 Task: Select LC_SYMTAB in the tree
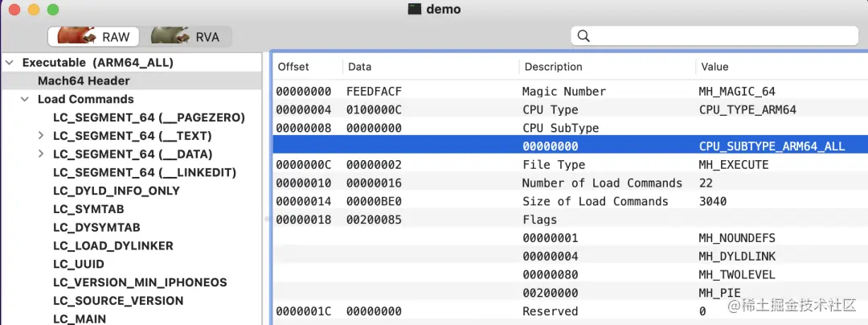coord(88,209)
